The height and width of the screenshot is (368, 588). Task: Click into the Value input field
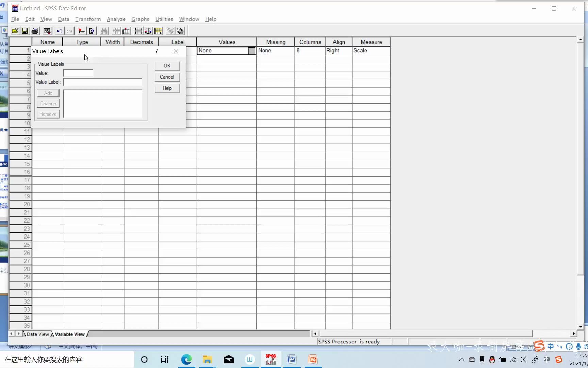click(78, 73)
